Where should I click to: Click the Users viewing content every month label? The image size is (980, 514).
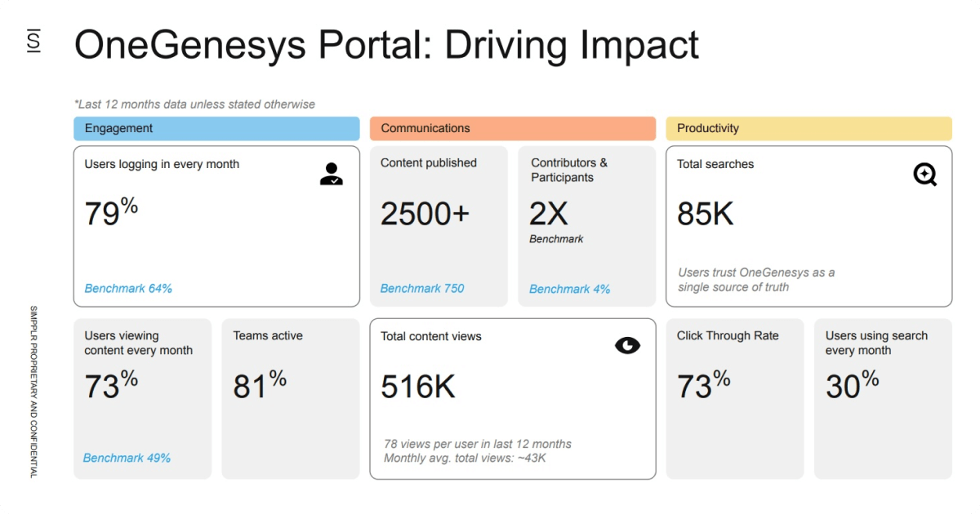[139, 343]
